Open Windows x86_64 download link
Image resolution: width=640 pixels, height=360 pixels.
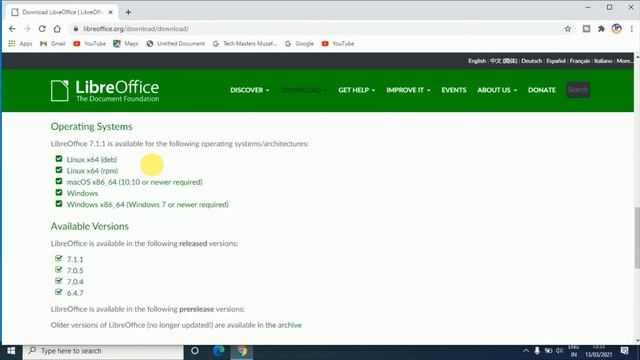[147, 204]
